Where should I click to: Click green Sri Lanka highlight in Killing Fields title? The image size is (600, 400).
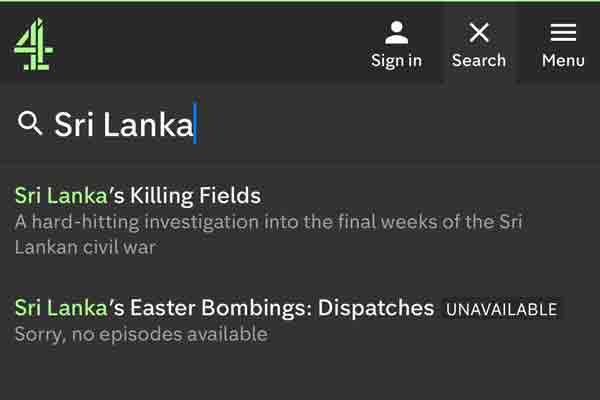click(x=61, y=195)
